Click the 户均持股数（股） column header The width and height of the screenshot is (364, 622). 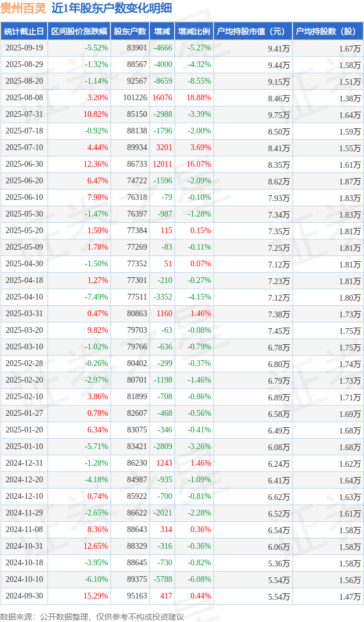pos(327,32)
